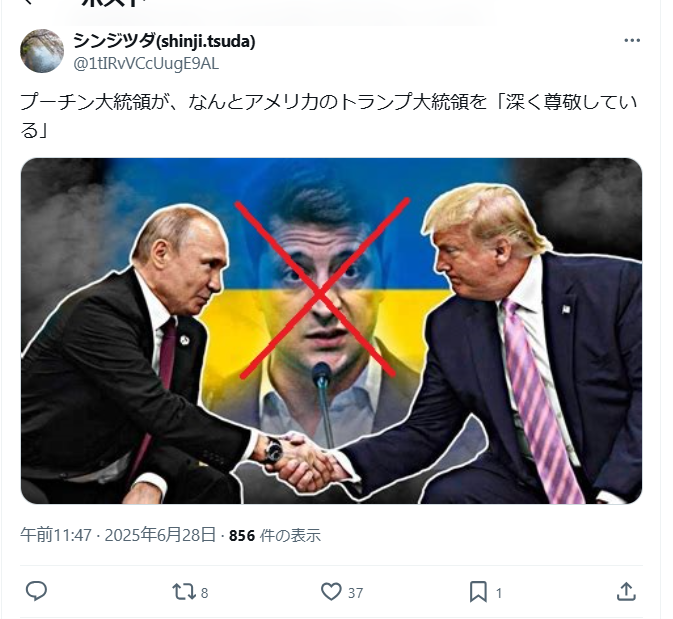The width and height of the screenshot is (673, 619).
Task: Show the repost count of 8
Action: coord(204,593)
